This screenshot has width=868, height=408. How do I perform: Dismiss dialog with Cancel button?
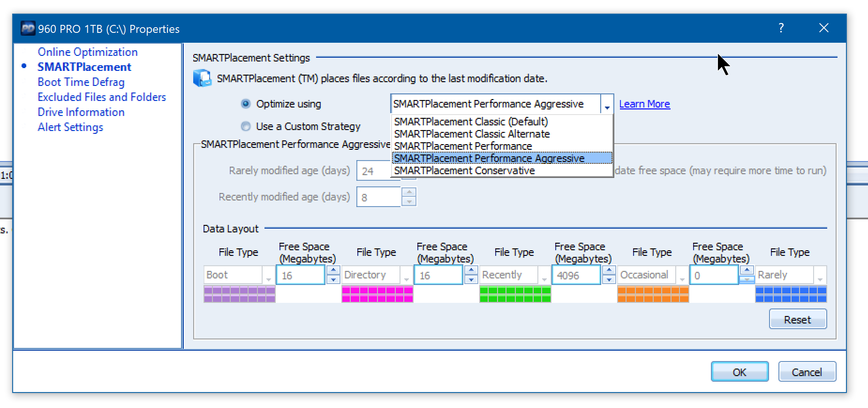807,372
